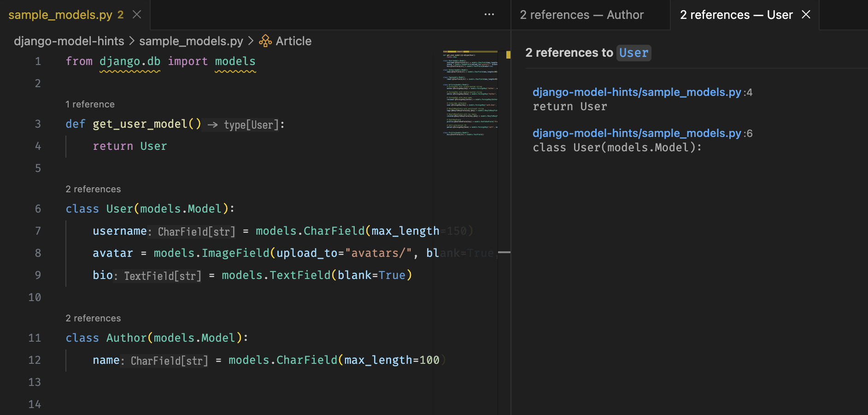
Task: Click the 'bio' field name
Action: click(x=103, y=275)
